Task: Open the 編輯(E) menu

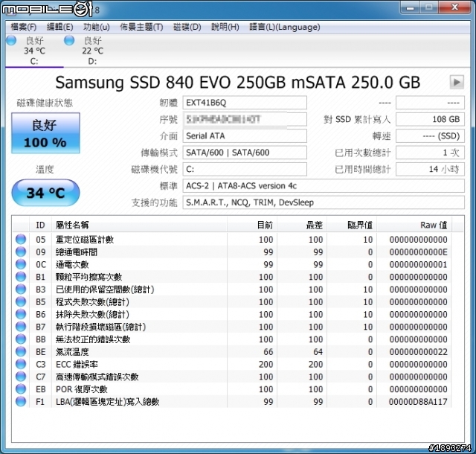Action: pyautogui.click(x=59, y=27)
